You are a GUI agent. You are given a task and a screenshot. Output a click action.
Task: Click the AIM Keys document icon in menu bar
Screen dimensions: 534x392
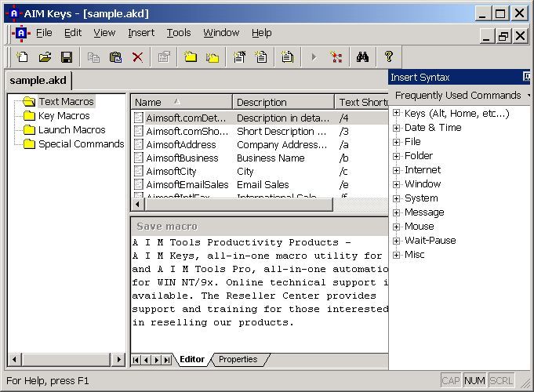pos(21,34)
